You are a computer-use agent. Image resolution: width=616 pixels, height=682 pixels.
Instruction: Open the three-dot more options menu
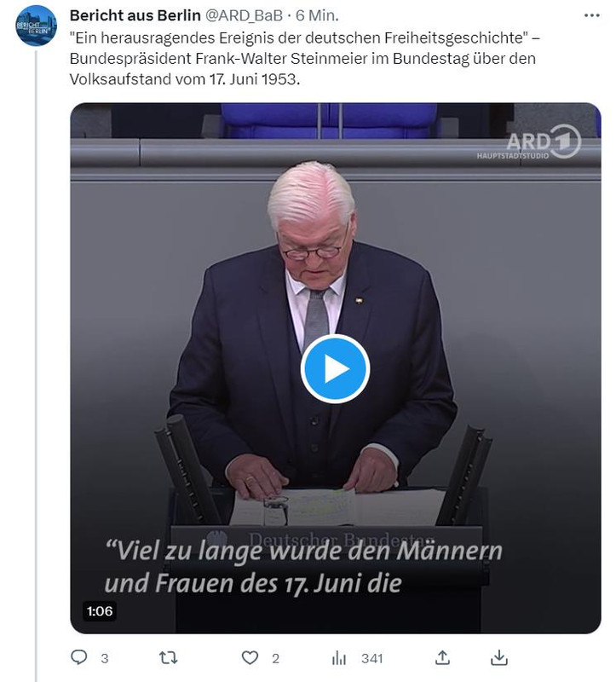tap(591, 15)
